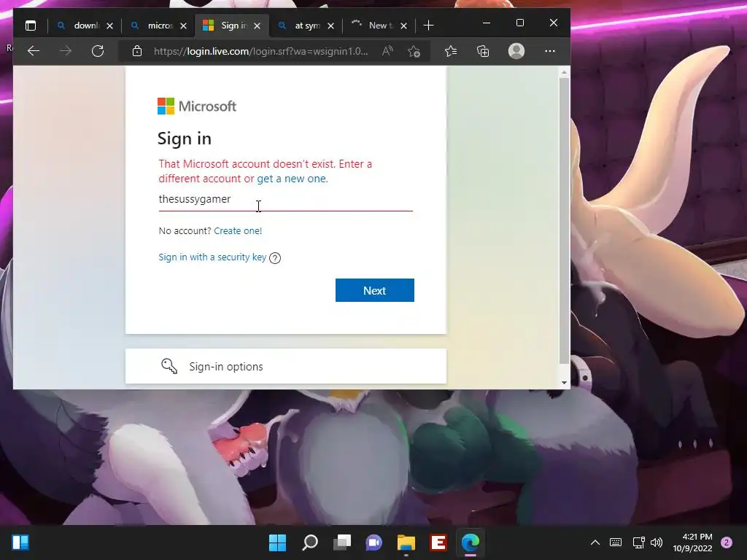Click the page vertical scrollbar thumb
Image resolution: width=747 pixels, height=560 pixels.
coord(564,220)
